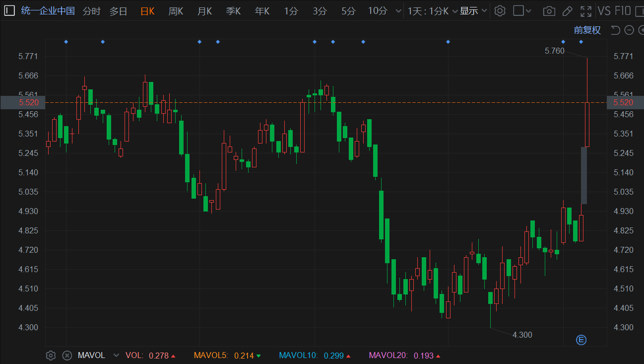Toggle the left sidebar panel icon
This screenshot has height=364, width=644.
pos(9,11)
